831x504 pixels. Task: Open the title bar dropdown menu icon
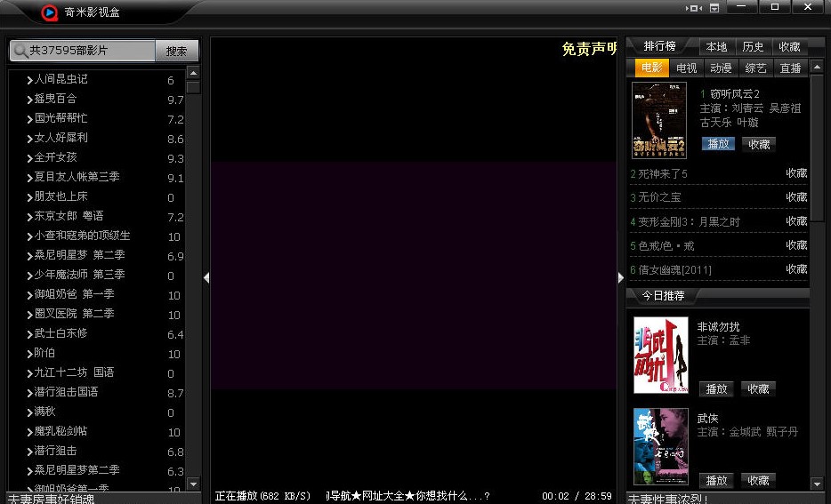point(714,8)
